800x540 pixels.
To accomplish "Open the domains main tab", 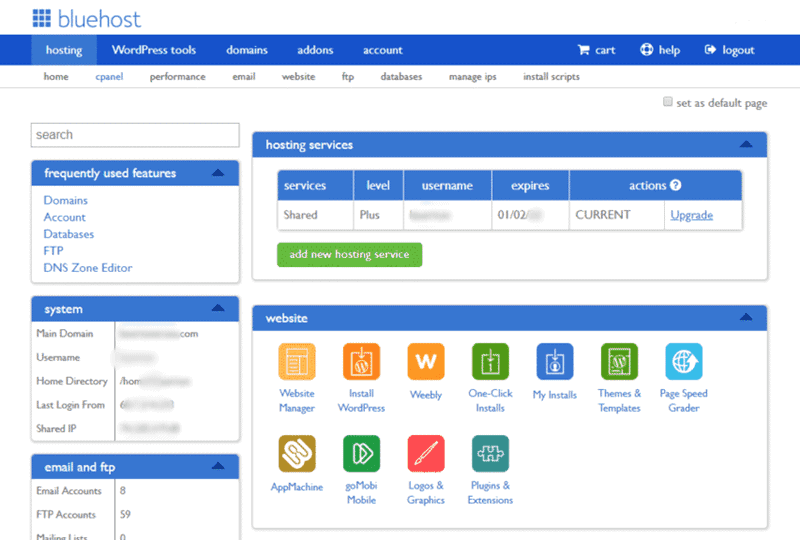I will pyautogui.click(x=247, y=50).
